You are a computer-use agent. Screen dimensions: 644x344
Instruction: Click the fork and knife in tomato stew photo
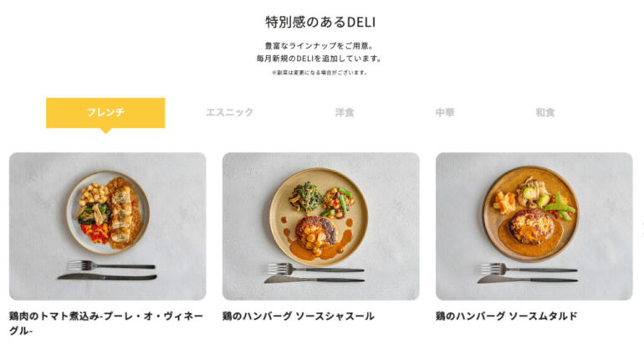(x=107, y=271)
